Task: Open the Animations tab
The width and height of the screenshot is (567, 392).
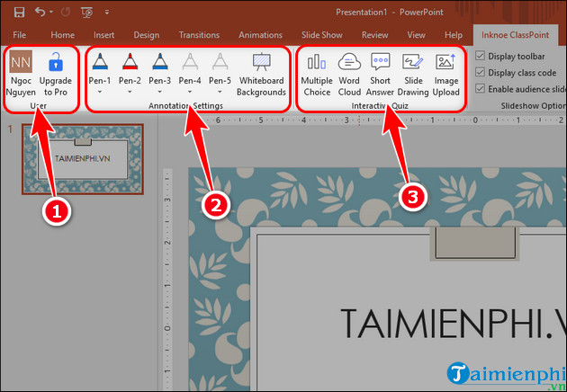Action: 260,35
